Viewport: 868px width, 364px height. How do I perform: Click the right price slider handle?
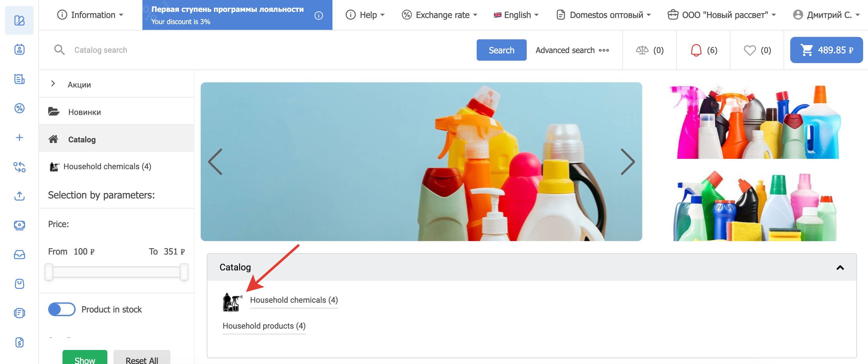[184, 272]
